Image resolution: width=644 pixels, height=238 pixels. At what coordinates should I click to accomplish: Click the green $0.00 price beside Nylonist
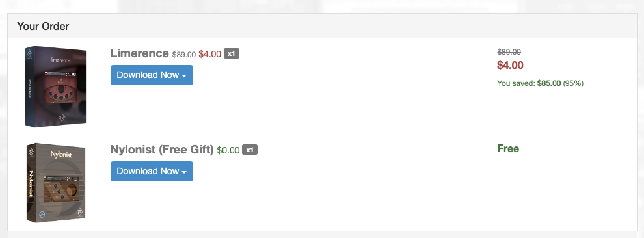click(228, 150)
